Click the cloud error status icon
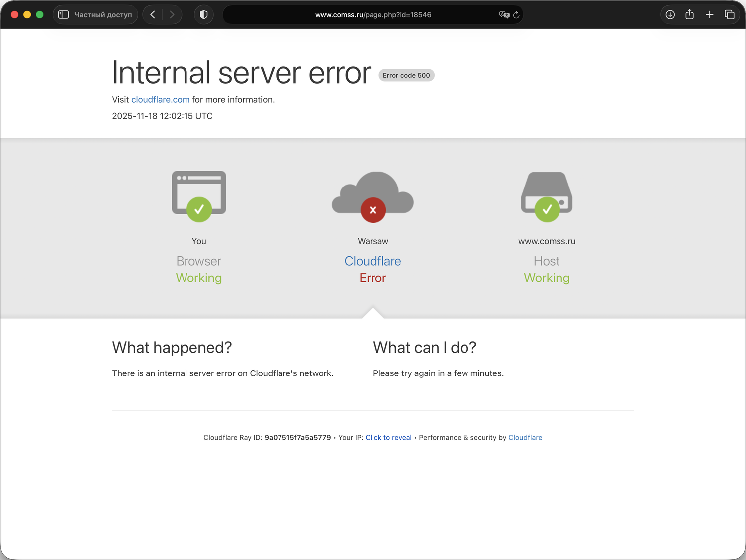746x560 pixels. click(x=373, y=196)
